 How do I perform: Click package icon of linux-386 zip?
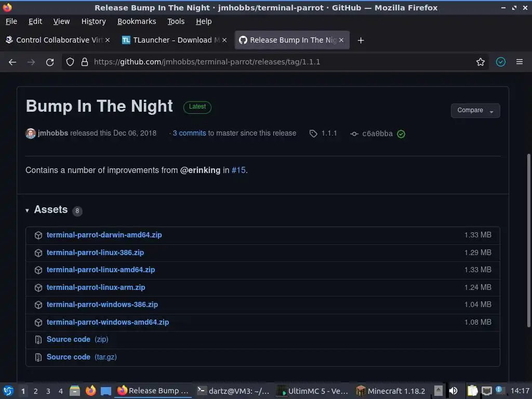click(x=38, y=253)
